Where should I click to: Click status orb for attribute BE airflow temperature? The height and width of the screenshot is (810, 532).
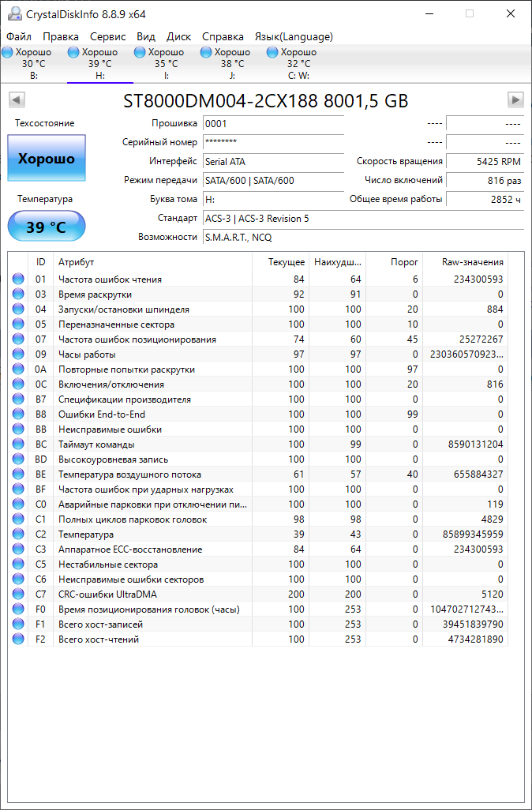pos(18,474)
